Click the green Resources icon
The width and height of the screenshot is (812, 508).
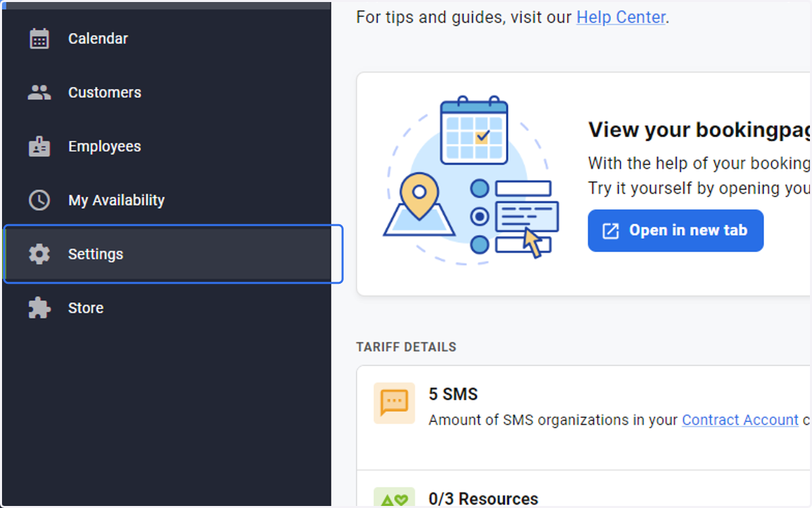pos(394,498)
